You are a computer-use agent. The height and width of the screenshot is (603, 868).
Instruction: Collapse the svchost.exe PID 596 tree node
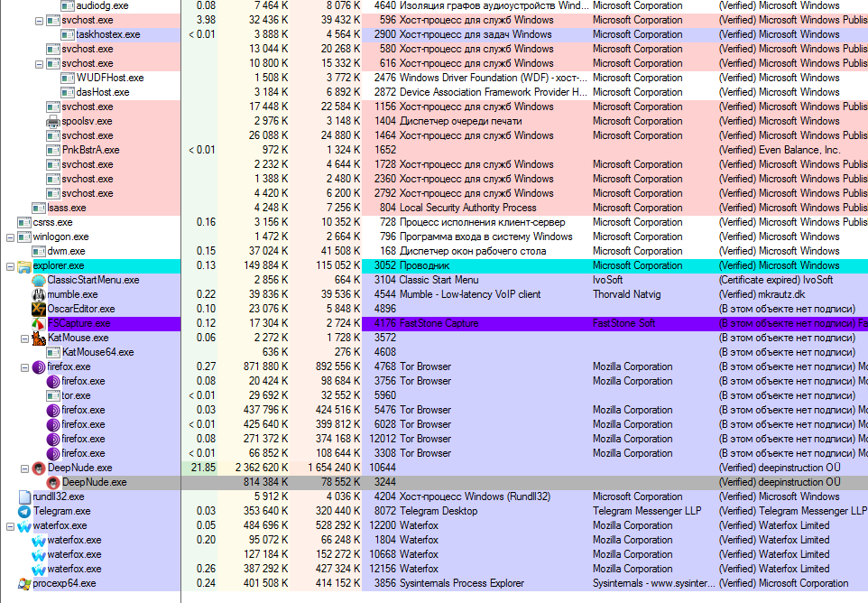[39, 21]
